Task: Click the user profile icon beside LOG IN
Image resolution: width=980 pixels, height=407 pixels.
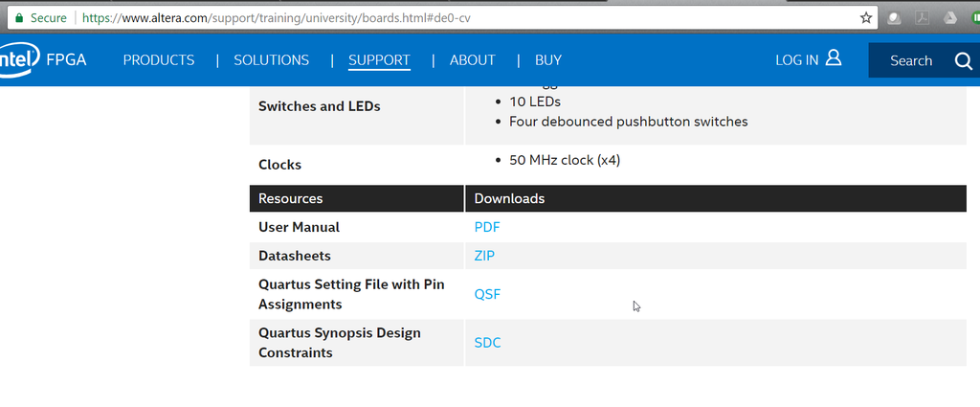Action: (834, 59)
